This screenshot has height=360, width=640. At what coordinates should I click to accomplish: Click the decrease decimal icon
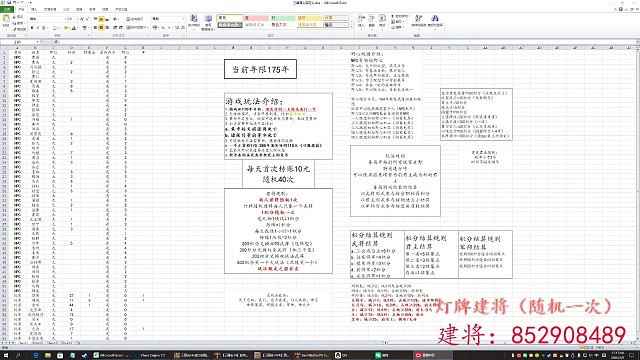(x=182, y=27)
